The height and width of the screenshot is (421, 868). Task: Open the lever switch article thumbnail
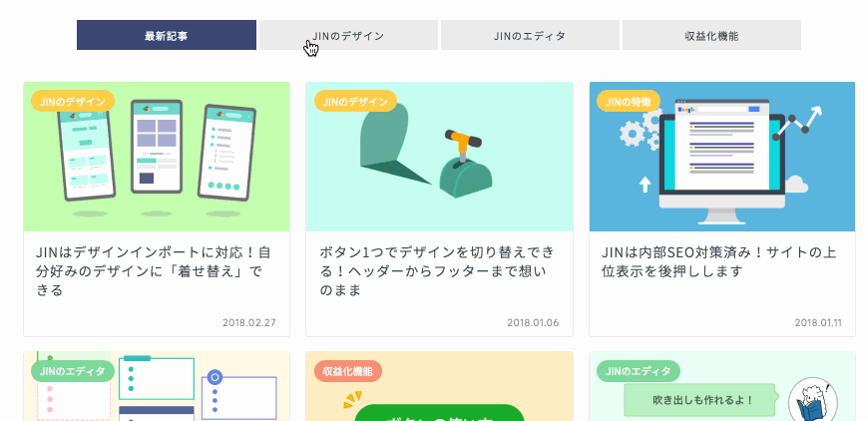[x=439, y=157]
